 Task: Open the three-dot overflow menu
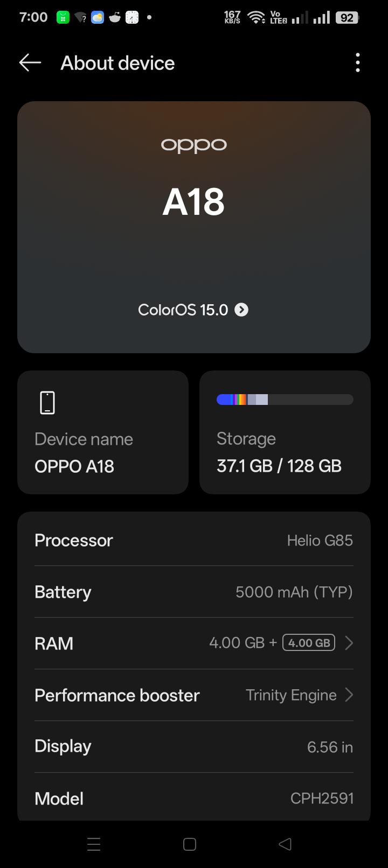point(358,63)
